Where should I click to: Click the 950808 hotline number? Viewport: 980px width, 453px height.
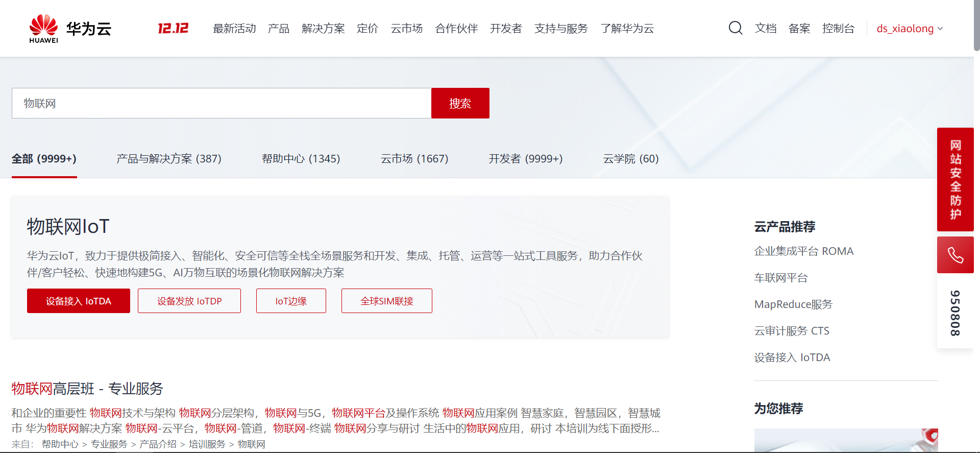pos(955,313)
